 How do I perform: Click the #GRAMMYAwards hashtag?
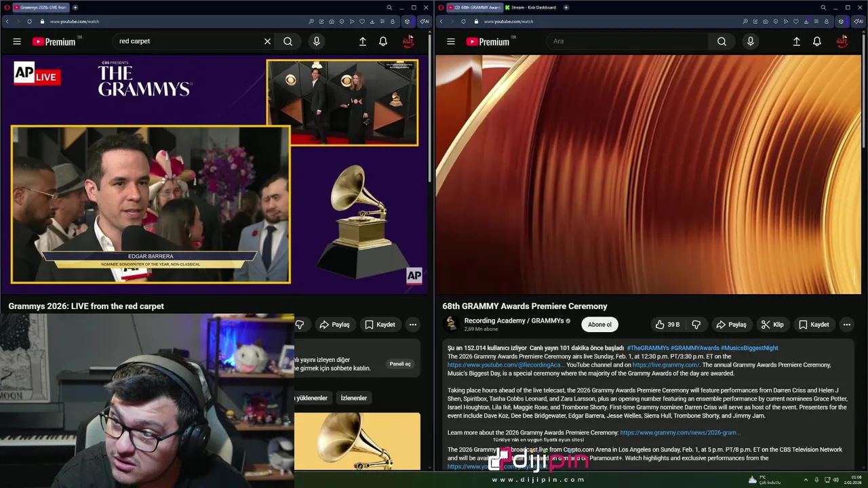(x=694, y=348)
